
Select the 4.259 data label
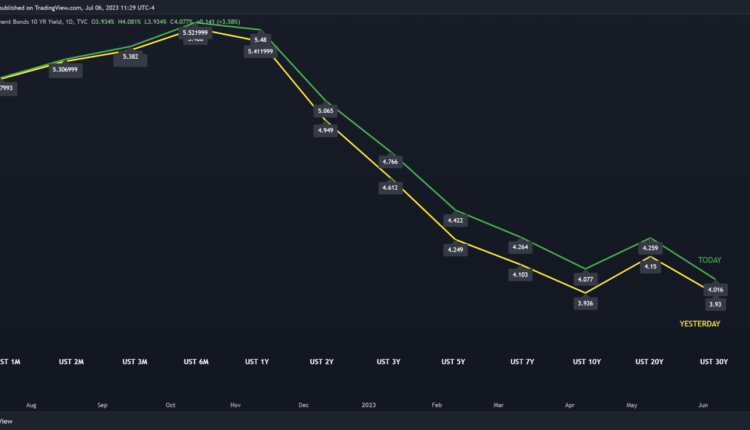651,247
